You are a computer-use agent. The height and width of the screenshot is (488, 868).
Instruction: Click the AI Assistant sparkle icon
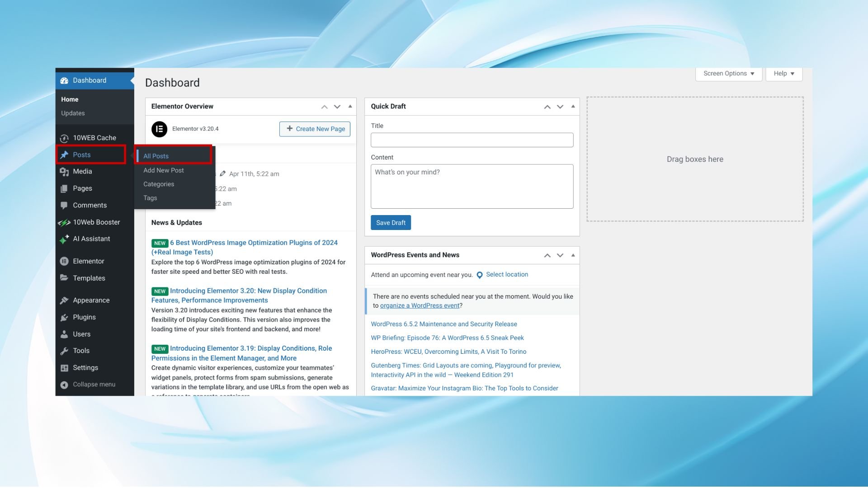pos(65,239)
